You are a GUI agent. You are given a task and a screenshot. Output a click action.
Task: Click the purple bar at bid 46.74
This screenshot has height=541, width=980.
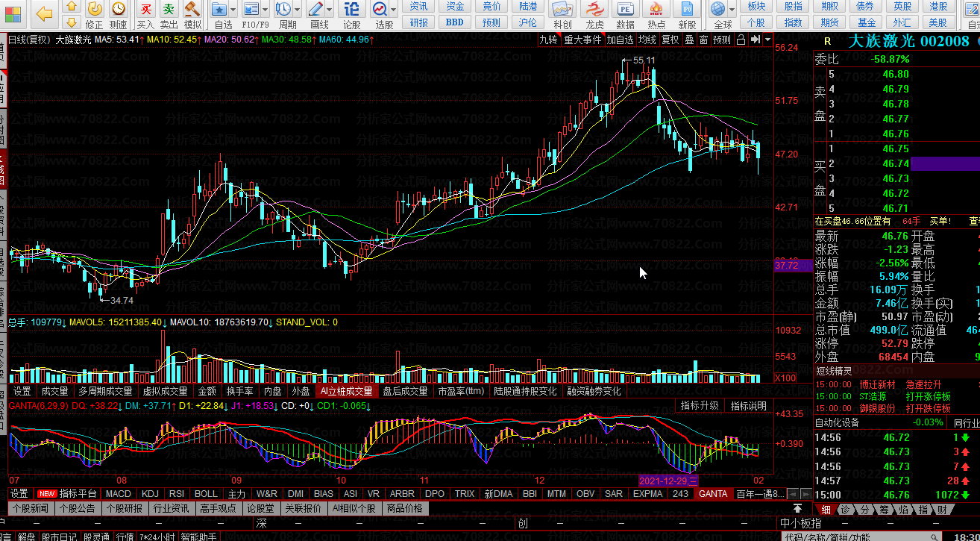(x=945, y=163)
